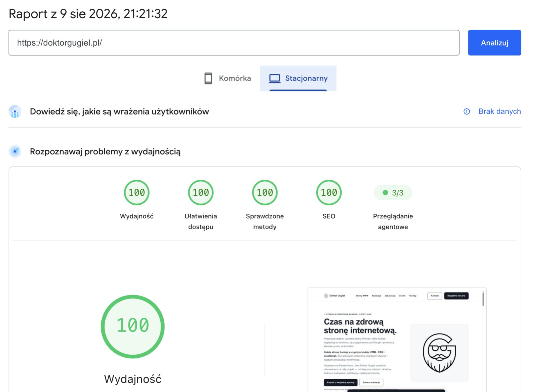Click the 3/3 Przeglądanie agentowe badge

[x=393, y=193]
